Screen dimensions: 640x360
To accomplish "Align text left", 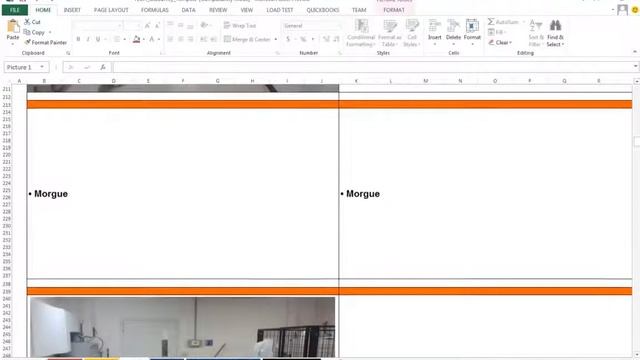I will [x=171, y=39].
